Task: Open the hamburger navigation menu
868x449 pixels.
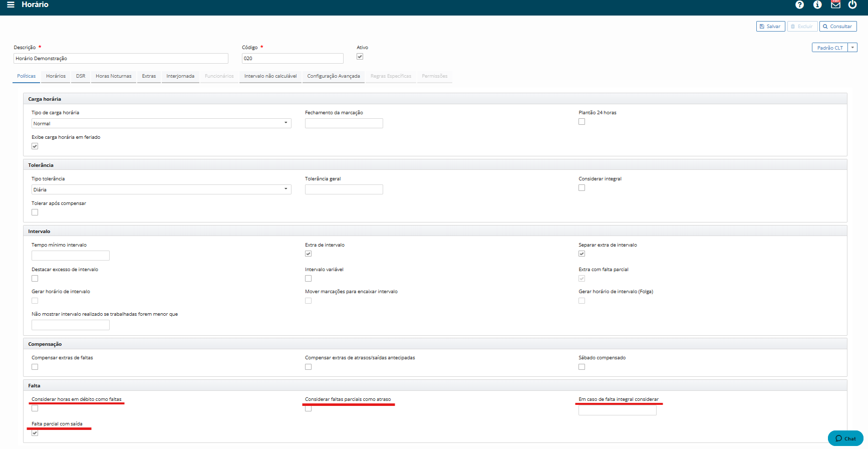Action: pos(11,5)
